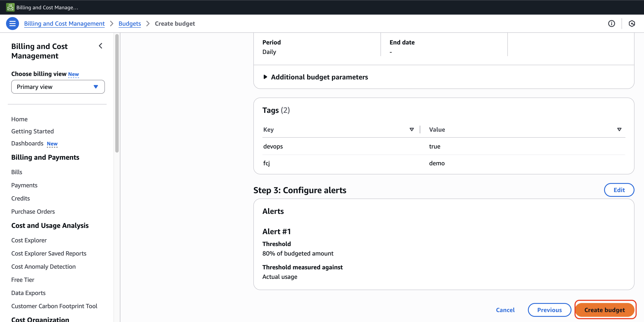Open Bills from sidebar menu
Image resolution: width=644 pixels, height=322 pixels.
17,172
